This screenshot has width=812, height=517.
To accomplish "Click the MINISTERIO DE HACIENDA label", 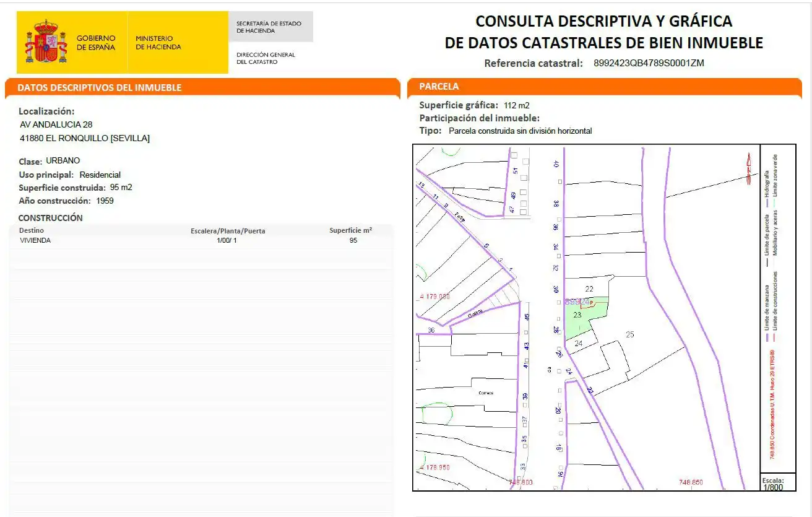I will point(158,43).
